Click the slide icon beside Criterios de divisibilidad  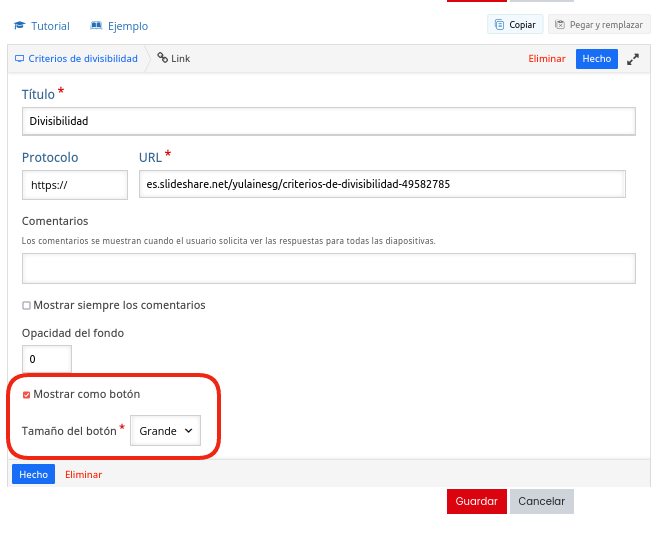click(20, 59)
